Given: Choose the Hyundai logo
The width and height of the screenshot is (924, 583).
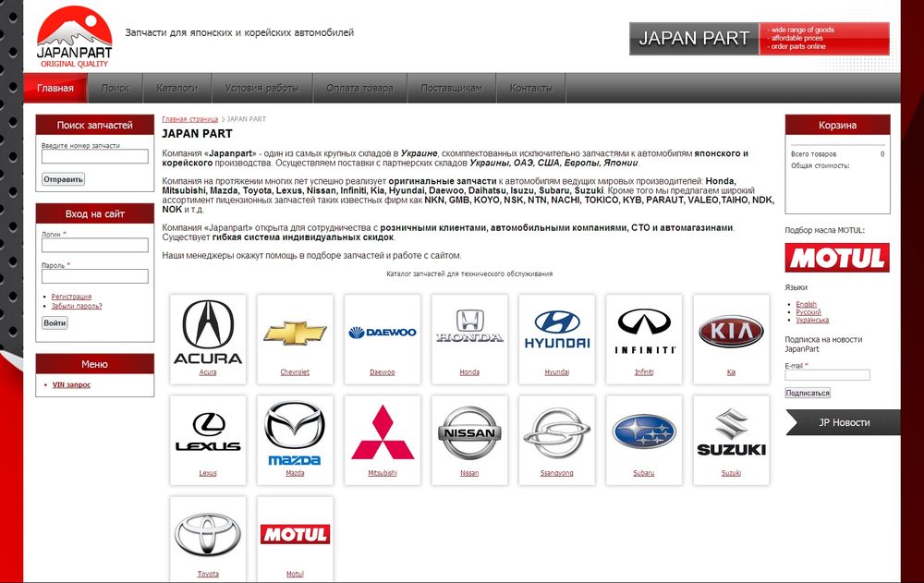Looking at the screenshot, I should [557, 330].
